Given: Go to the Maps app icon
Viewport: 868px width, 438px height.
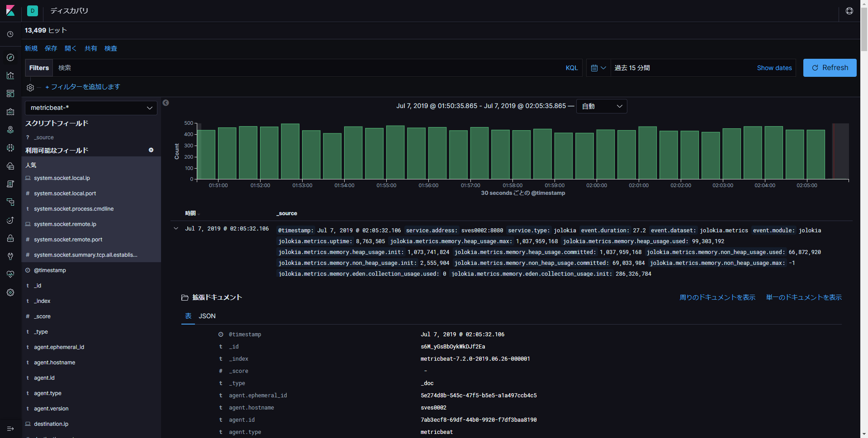Looking at the screenshot, I should [x=10, y=130].
